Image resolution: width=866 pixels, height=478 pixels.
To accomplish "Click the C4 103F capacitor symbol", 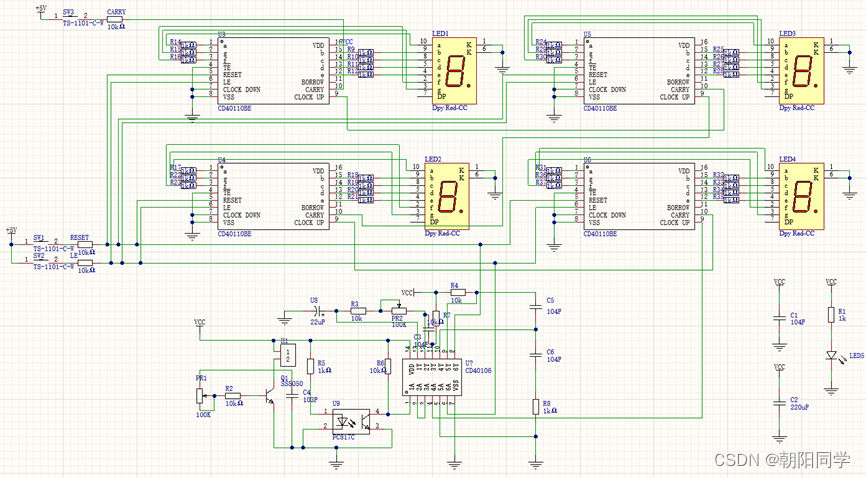I will click(293, 396).
